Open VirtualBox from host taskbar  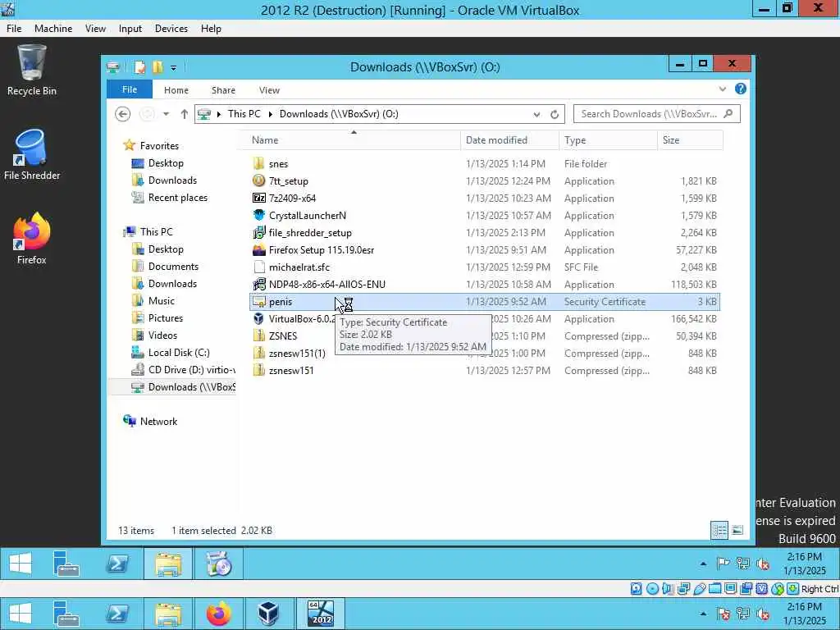[269, 614]
